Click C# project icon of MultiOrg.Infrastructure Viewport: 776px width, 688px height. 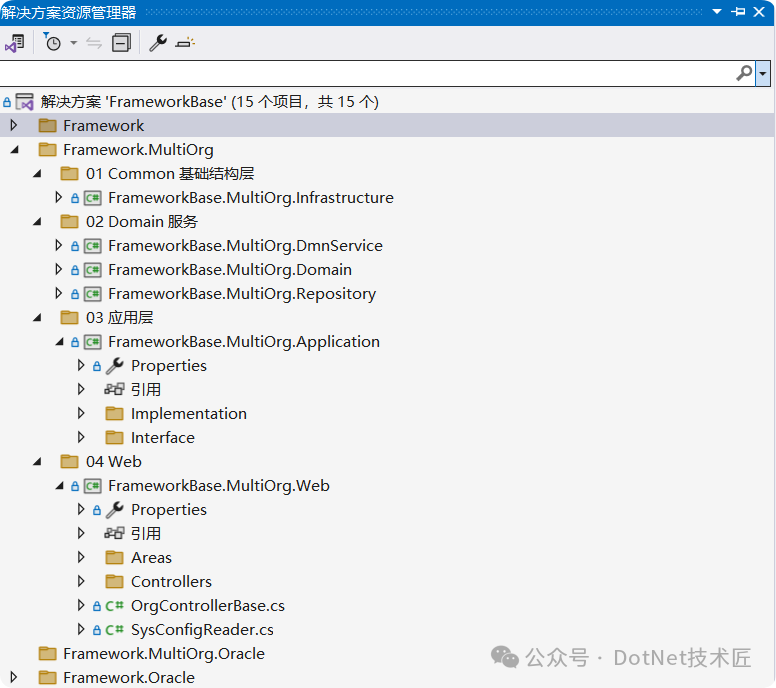point(93,198)
